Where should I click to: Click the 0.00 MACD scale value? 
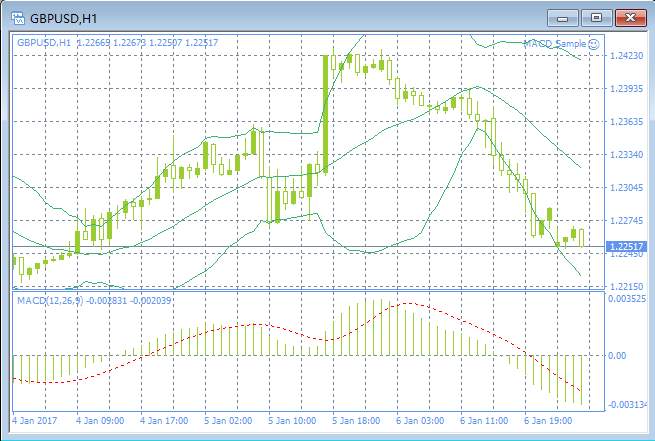click(617, 355)
